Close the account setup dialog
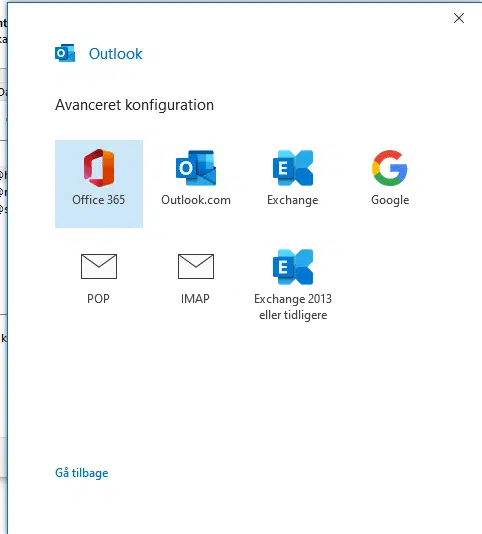482x534 pixels. (459, 18)
